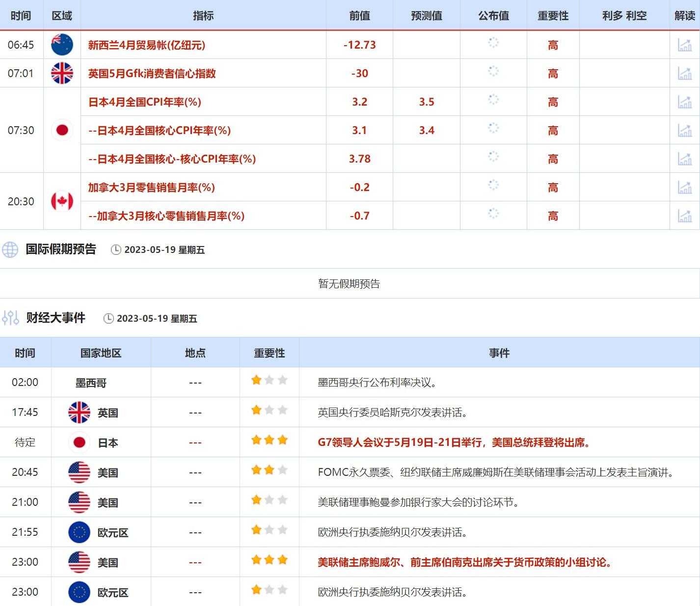
Task: Open 日本4月全国核心CPI年率 indicator link
Action: 160,131
